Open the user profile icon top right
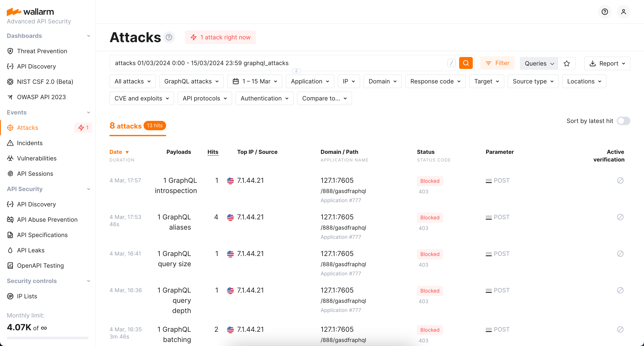Screen dimensions: 644x346 [624, 11]
